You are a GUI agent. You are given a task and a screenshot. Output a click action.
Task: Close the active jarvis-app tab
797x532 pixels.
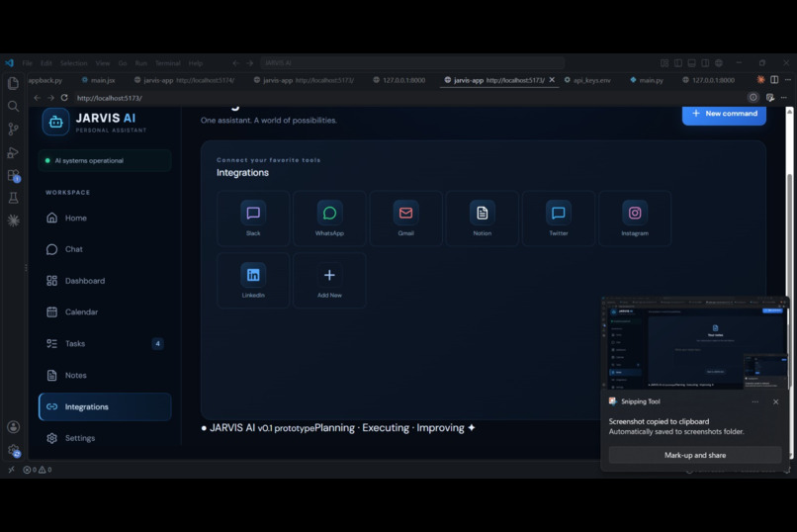(x=552, y=80)
